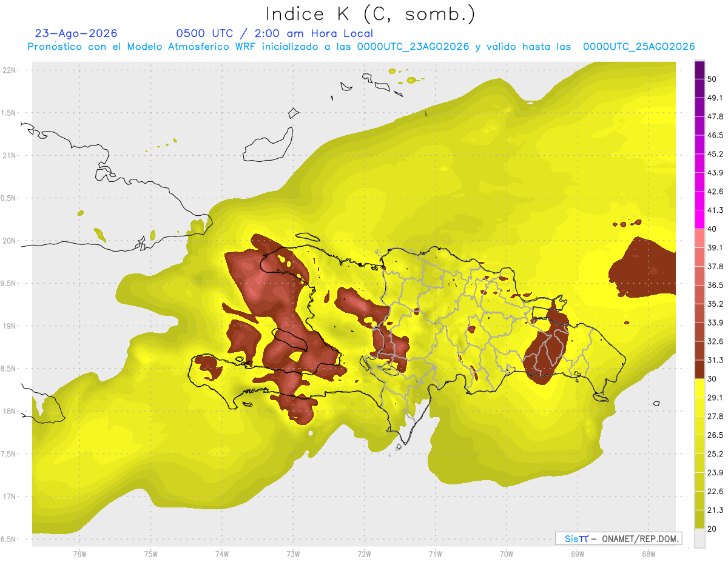
Task: Click the colorbar label '23.9'
Action: pyautogui.click(x=715, y=473)
